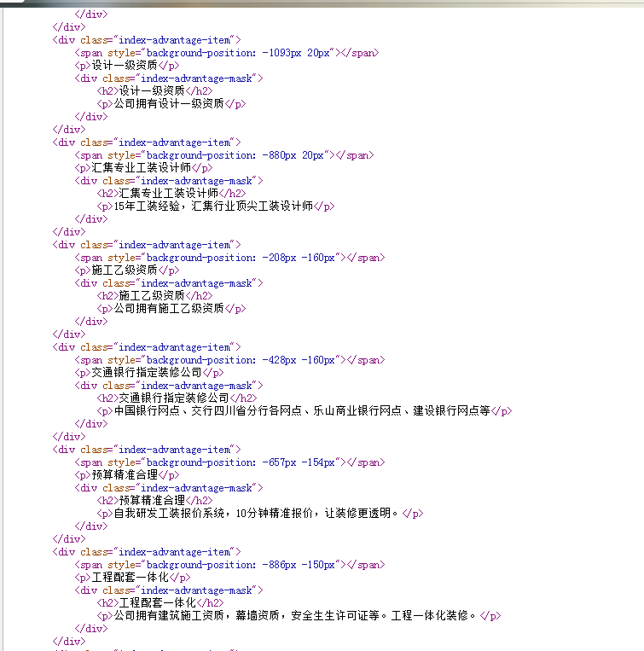Click the first index-advantage-mask class value
644x651 pixels.
pyautogui.click(x=196, y=78)
